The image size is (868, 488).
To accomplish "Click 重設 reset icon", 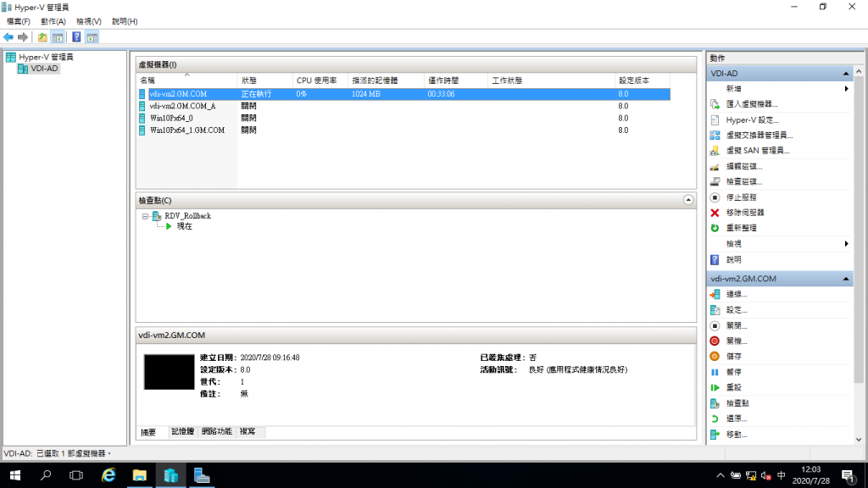I will coord(715,388).
